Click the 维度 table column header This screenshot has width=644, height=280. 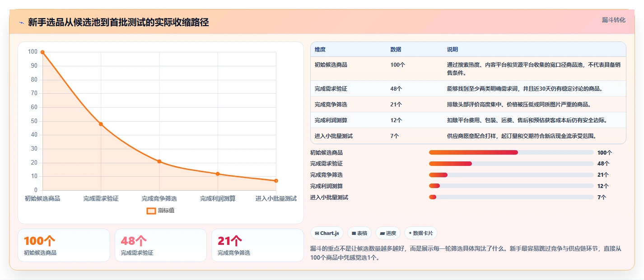[x=320, y=49]
